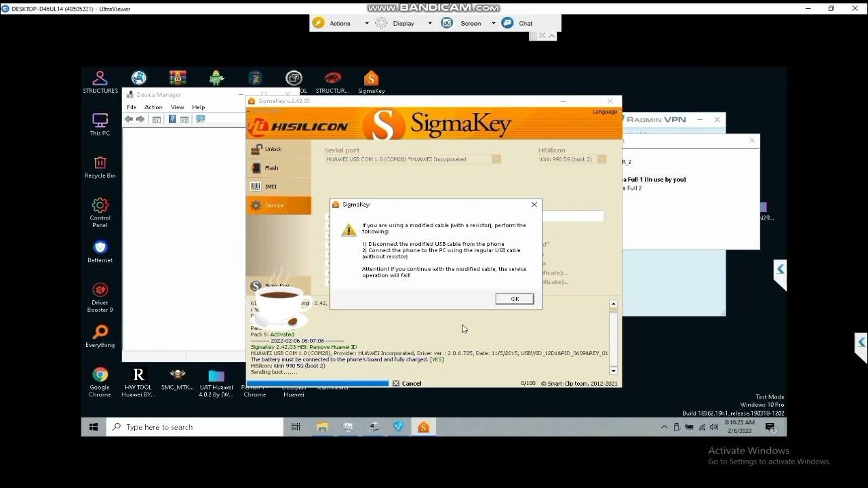Expand the HiSilicon chip dropdown arrow
Image resolution: width=868 pixels, height=488 pixels.
point(601,159)
